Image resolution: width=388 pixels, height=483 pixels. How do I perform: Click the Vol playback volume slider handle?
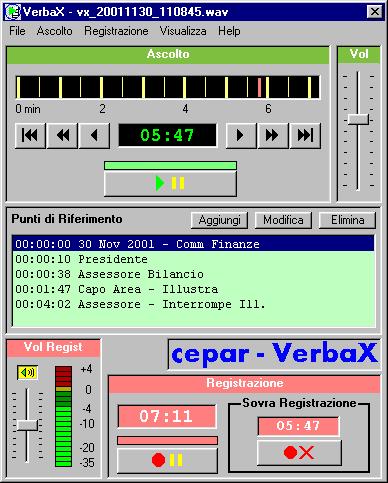pos(358,119)
